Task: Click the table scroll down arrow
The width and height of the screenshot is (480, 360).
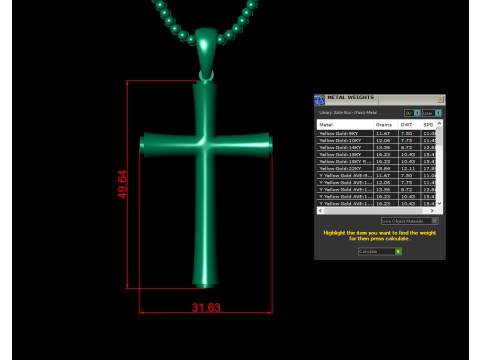Action: [439, 203]
